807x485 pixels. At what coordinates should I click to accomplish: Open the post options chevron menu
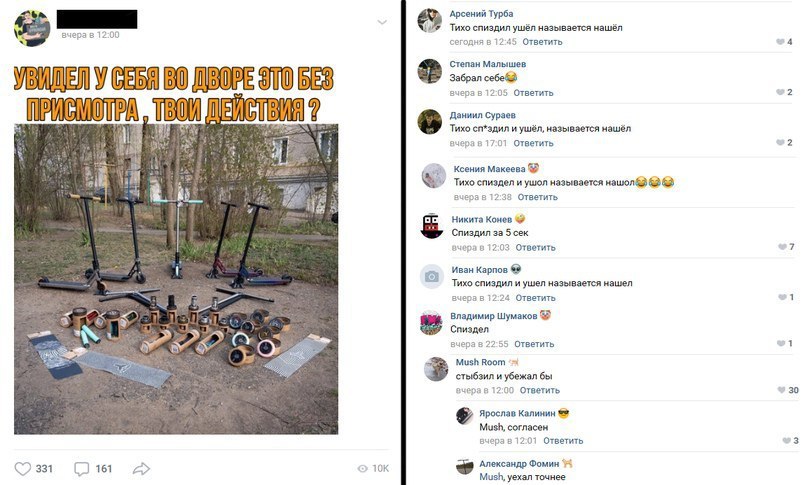pyautogui.click(x=382, y=22)
